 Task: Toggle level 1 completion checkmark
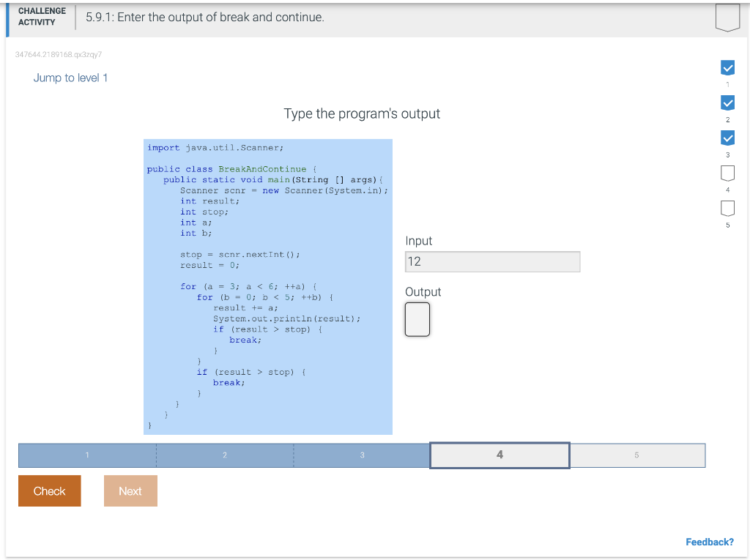(727, 67)
